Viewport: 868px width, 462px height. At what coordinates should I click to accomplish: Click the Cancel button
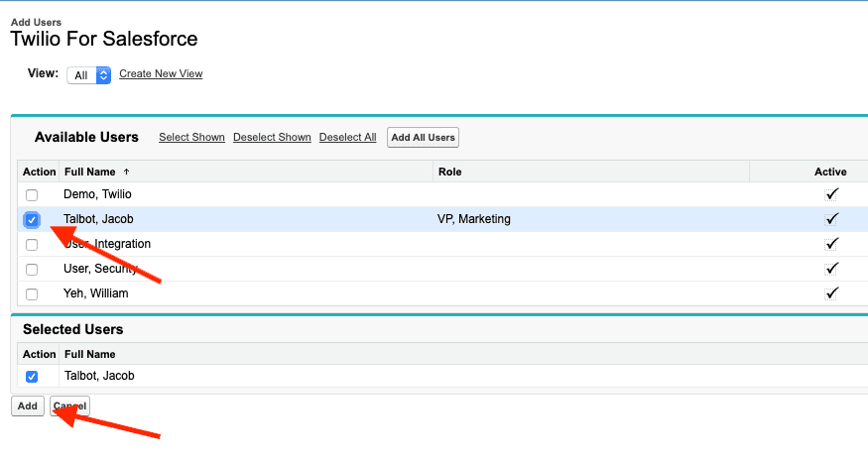pyautogui.click(x=69, y=405)
